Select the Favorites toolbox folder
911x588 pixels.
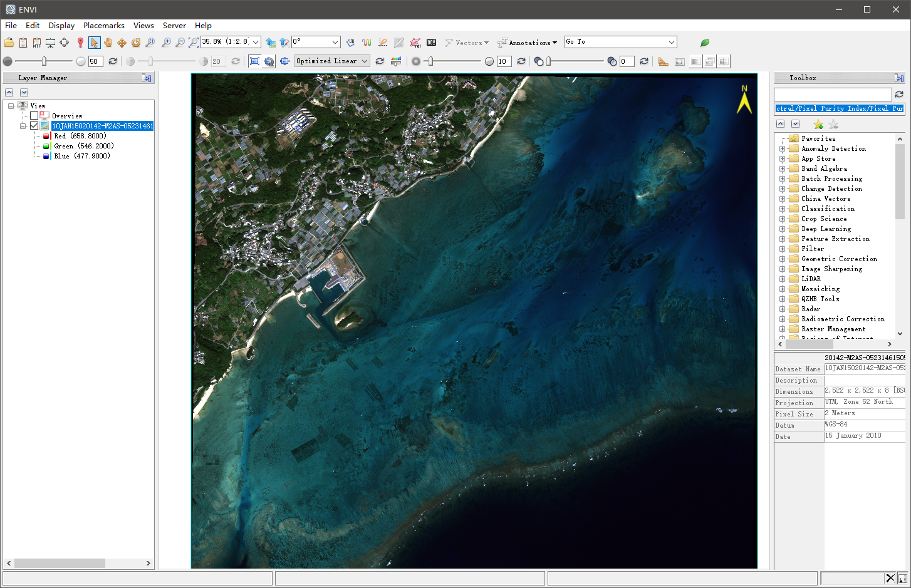tap(818, 139)
